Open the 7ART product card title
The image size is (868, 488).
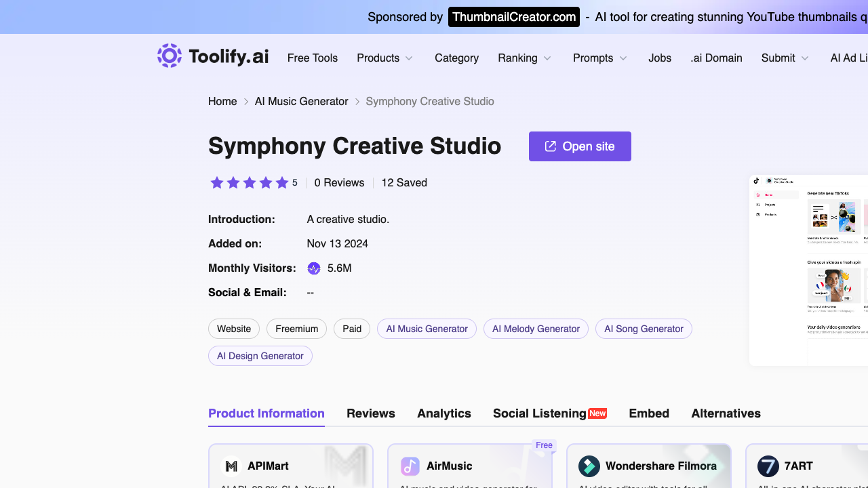click(799, 466)
